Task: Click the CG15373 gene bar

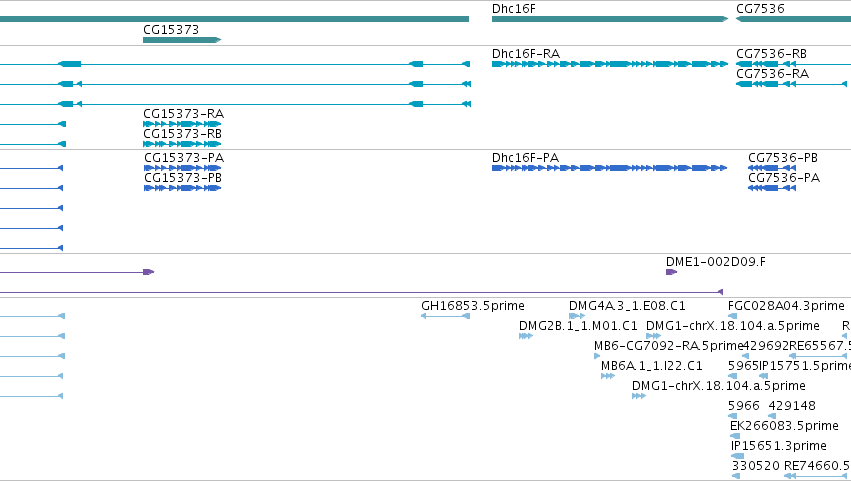Action: (x=182, y=40)
